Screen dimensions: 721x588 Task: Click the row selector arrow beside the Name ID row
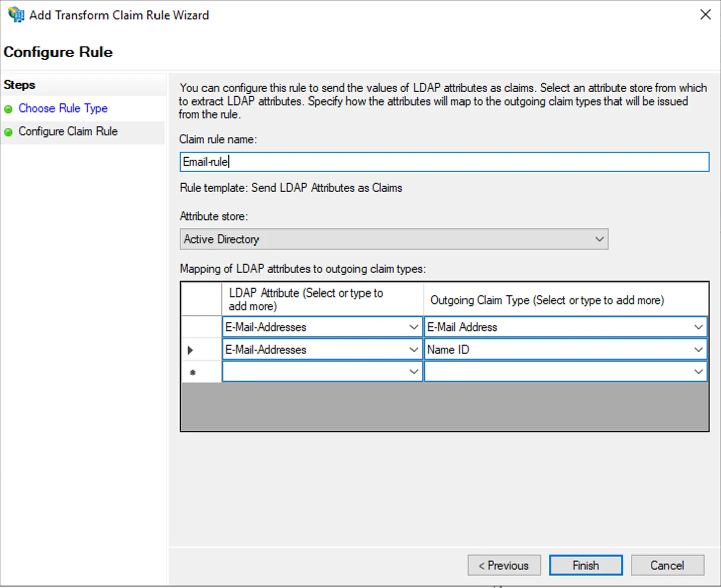pyautogui.click(x=190, y=349)
